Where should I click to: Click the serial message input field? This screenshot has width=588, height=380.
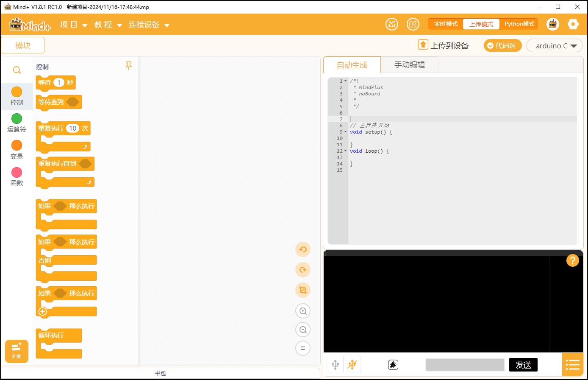tap(465, 365)
